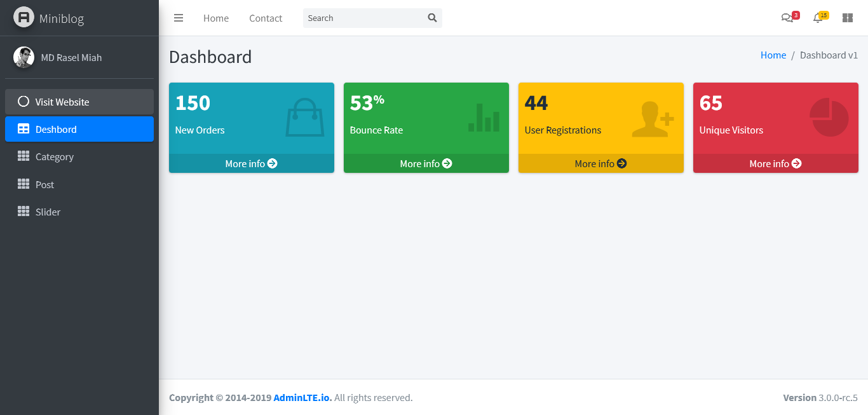Open the control sidebar grid icon
Image resolution: width=868 pixels, height=415 pixels.
pos(847,18)
